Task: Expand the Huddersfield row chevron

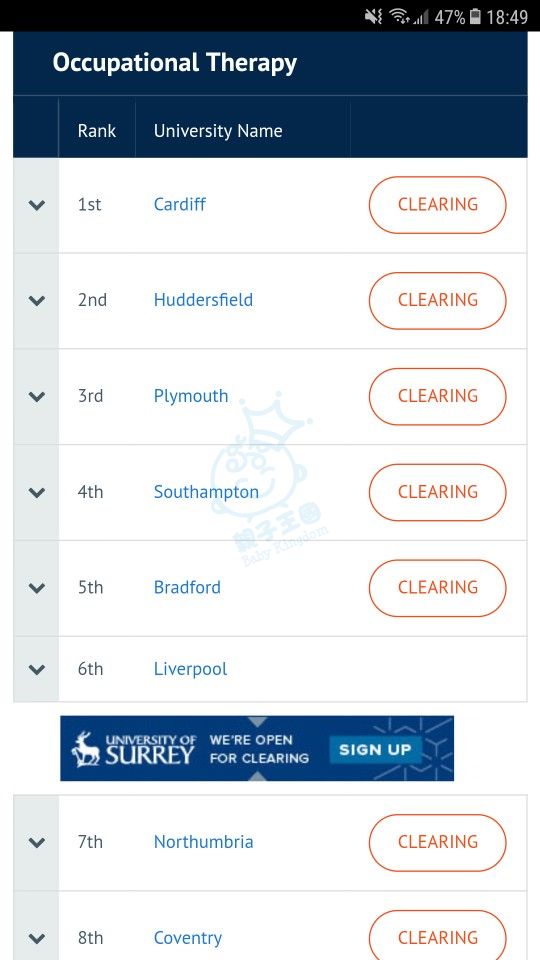Action: [37, 301]
